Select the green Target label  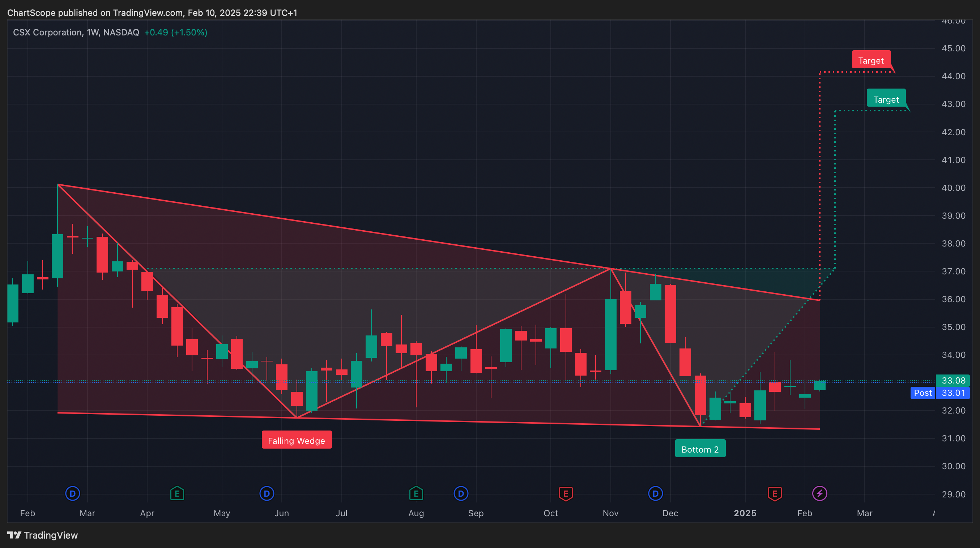[886, 99]
